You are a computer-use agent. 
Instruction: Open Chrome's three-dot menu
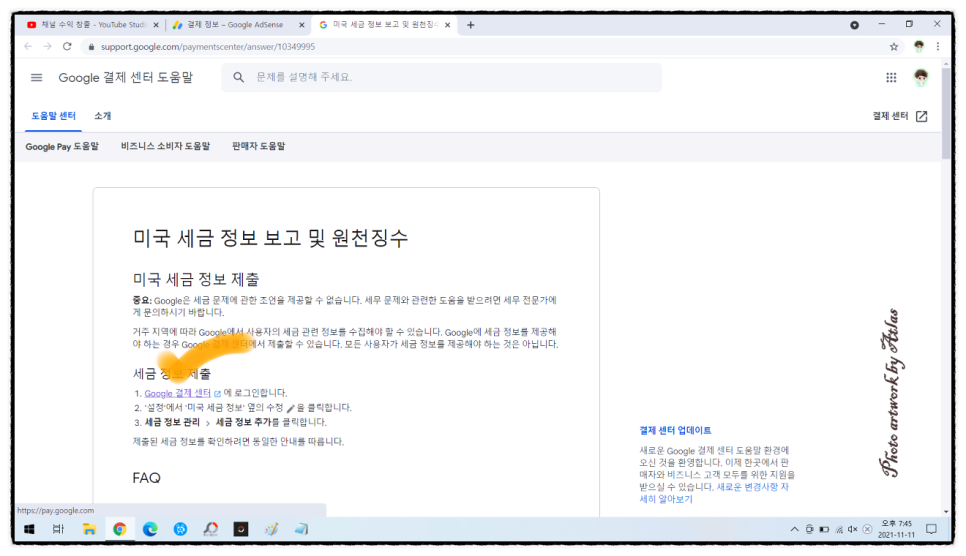coord(938,47)
